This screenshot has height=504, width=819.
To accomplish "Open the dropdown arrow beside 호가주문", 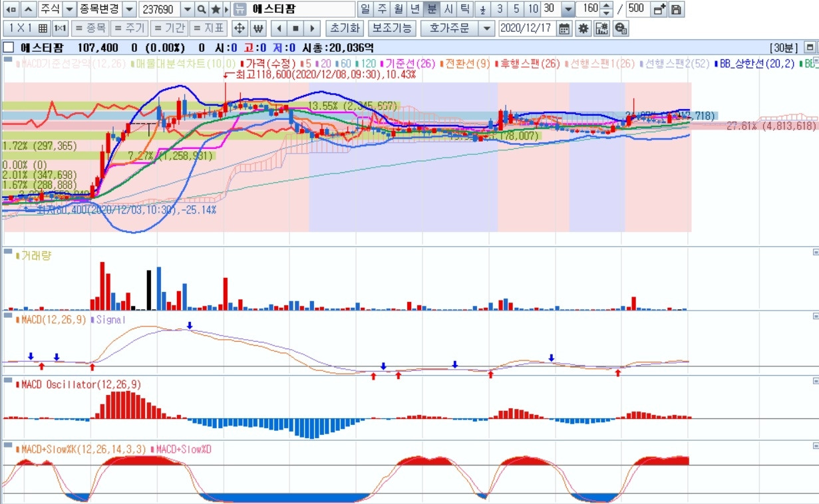I will (x=487, y=29).
